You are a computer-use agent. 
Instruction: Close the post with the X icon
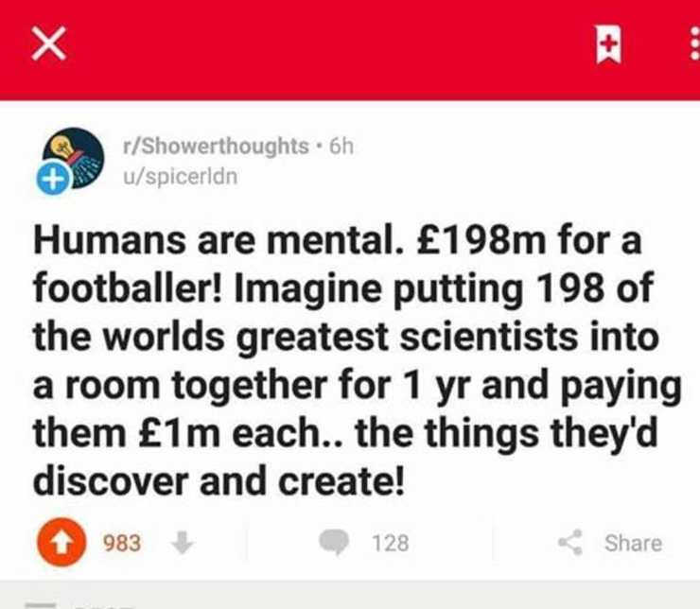click(x=48, y=43)
